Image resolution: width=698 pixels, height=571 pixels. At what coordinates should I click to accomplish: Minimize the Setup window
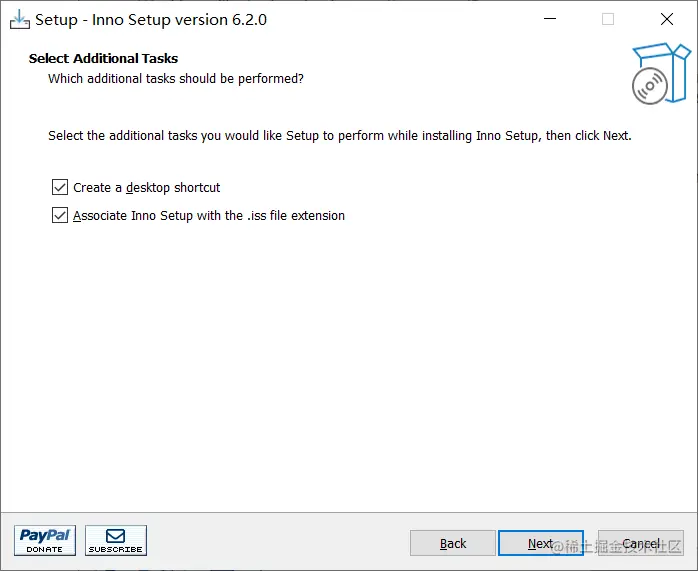click(550, 19)
